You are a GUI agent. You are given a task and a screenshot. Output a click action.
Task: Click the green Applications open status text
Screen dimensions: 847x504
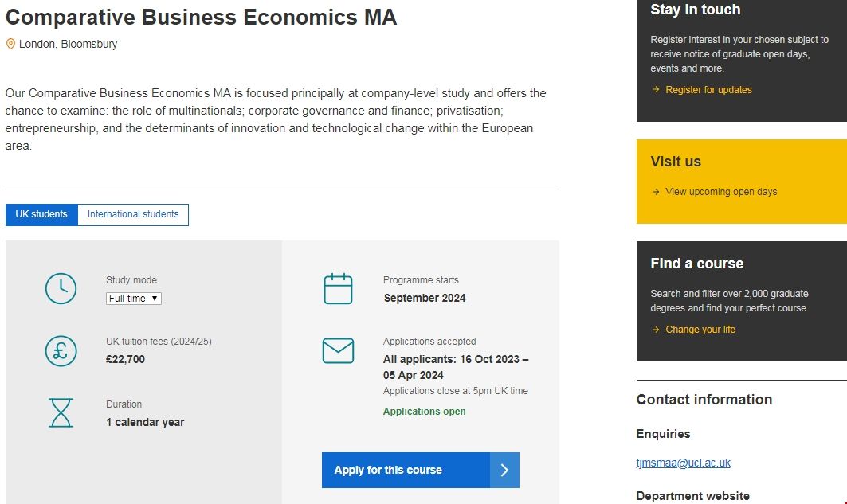pyautogui.click(x=424, y=412)
